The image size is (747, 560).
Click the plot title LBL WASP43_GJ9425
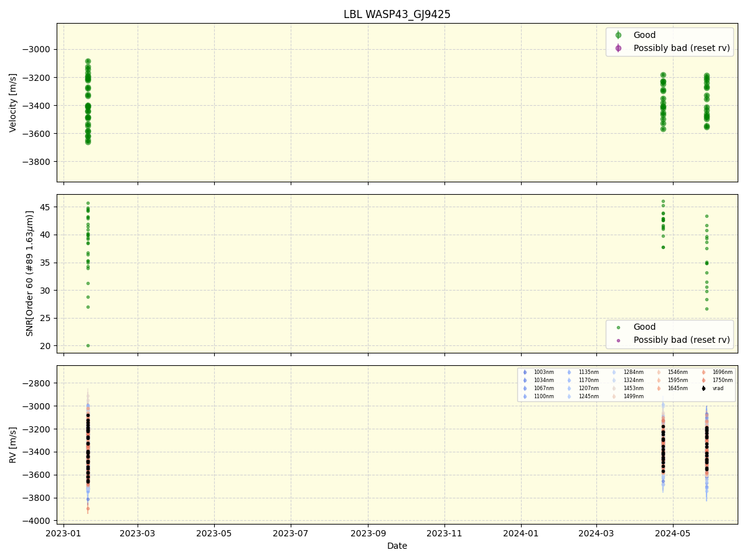(x=397, y=14)
